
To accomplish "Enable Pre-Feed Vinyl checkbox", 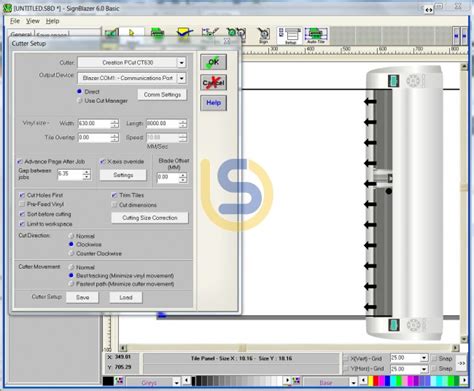I will [22, 204].
